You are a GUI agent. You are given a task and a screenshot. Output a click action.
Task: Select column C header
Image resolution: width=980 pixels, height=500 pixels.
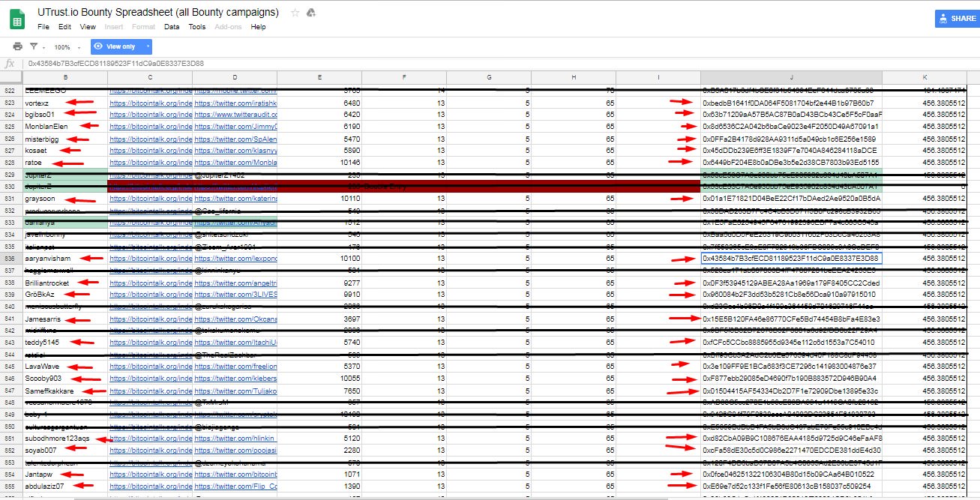click(150, 77)
